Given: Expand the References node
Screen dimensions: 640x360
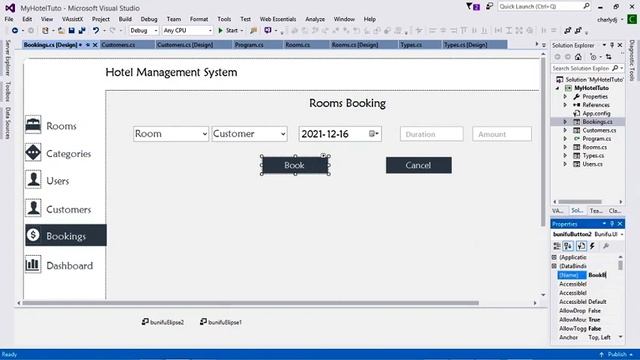Looking at the screenshot, I should click(565, 105).
